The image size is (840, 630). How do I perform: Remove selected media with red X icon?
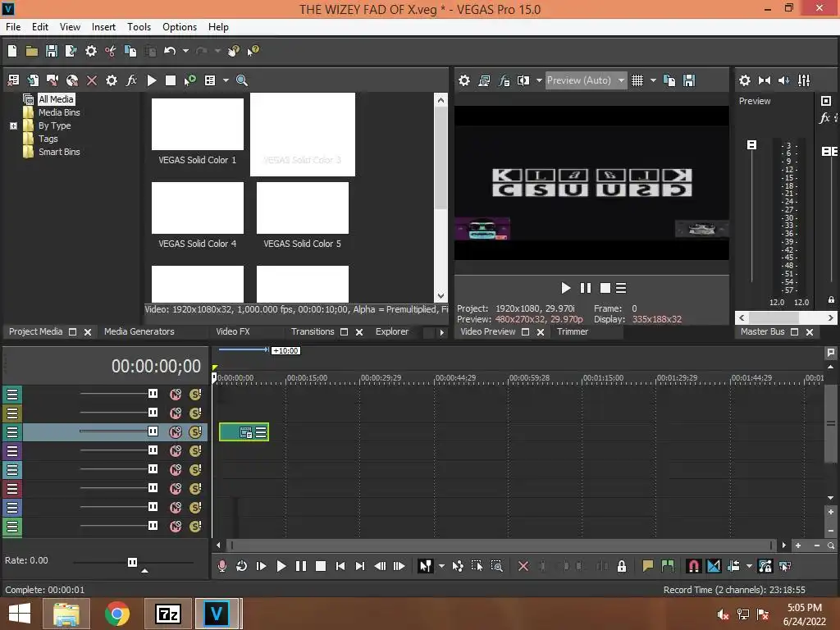coord(92,80)
